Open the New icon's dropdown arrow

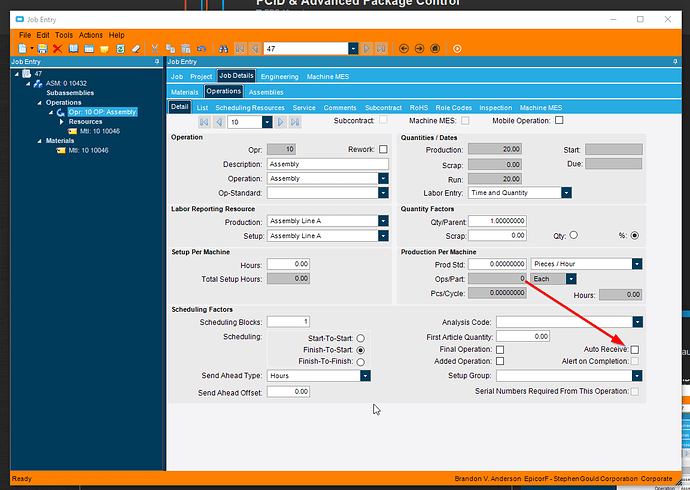click(32, 48)
